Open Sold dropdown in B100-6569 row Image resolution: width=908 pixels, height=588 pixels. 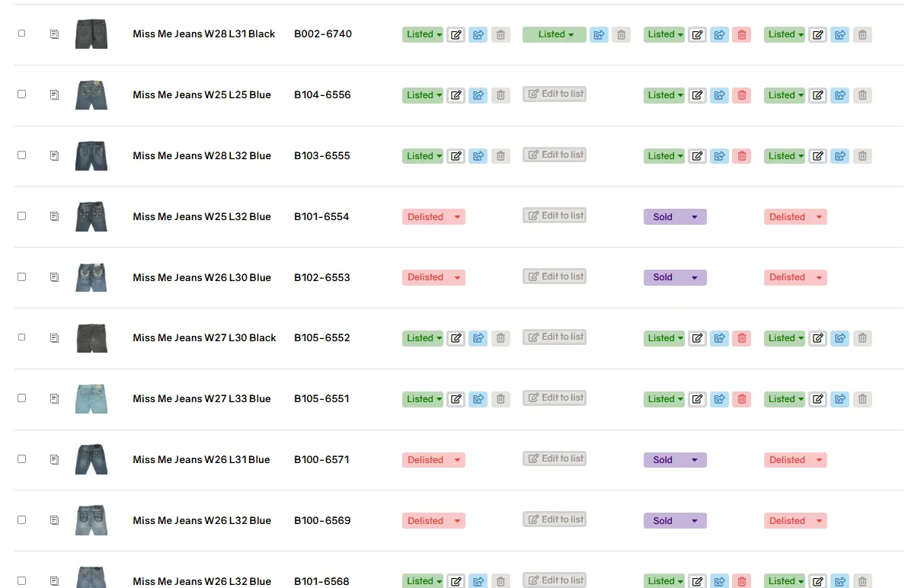coord(675,521)
